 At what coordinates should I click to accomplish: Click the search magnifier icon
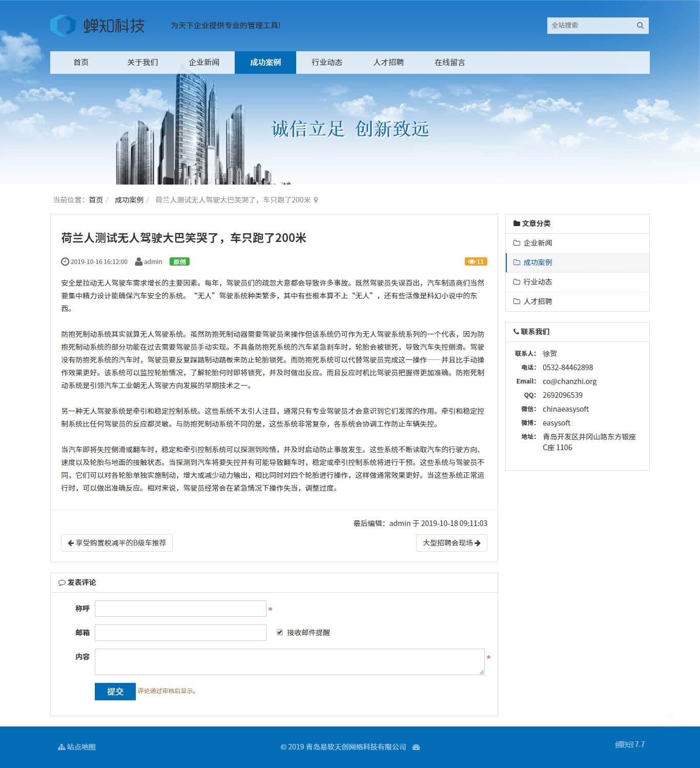click(640, 25)
